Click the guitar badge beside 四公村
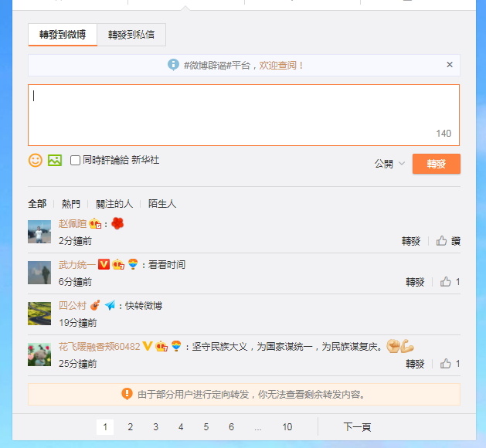 [x=95, y=305]
